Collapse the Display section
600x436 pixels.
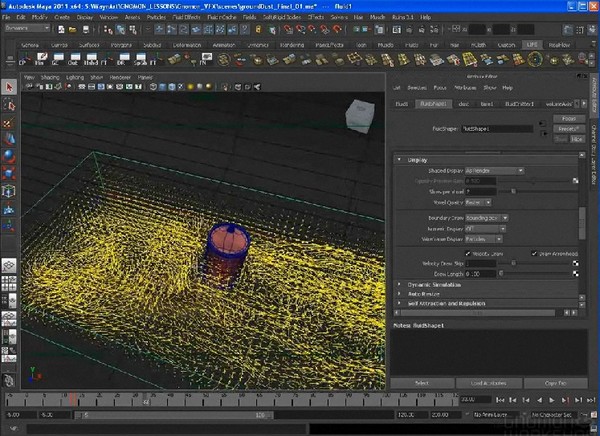(x=399, y=160)
